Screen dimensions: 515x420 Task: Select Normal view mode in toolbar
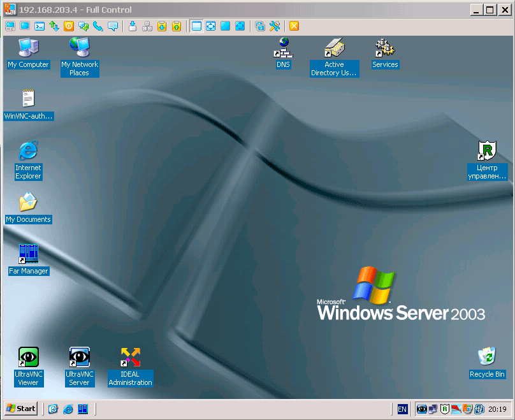click(196, 26)
